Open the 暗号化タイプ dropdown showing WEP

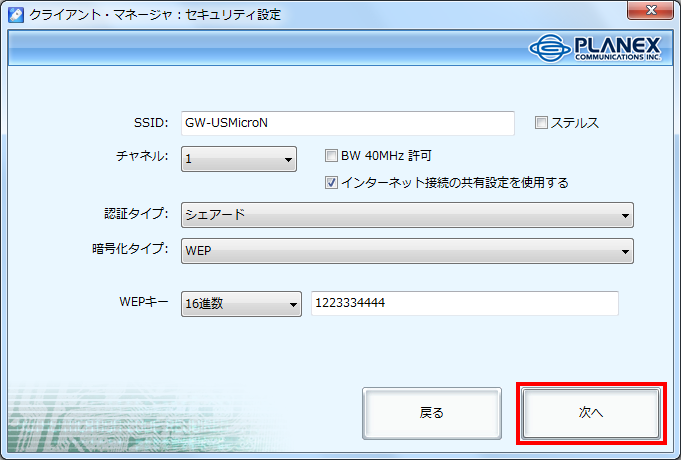click(x=407, y=250)
